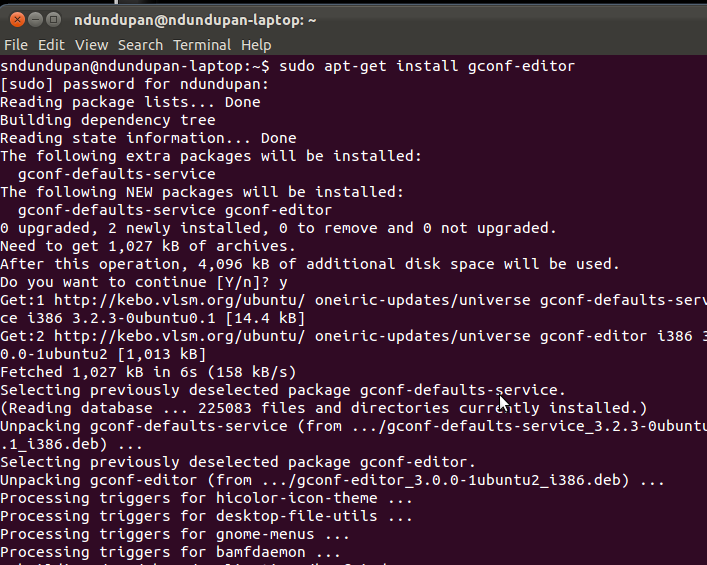This screenshot has height=565, width=707.
Task: Click the 'Do you want to continue' prompt line
Action: (144, 283)
